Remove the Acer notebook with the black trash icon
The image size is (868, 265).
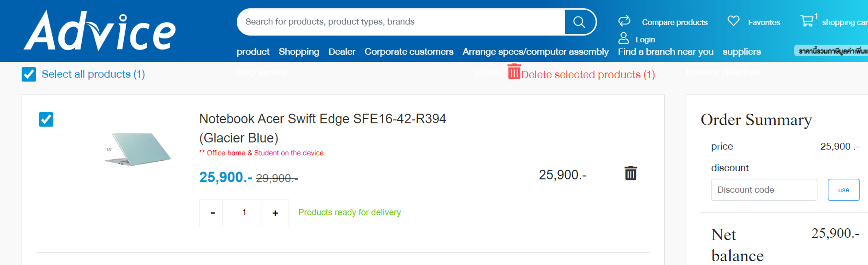tap(630, 173)
